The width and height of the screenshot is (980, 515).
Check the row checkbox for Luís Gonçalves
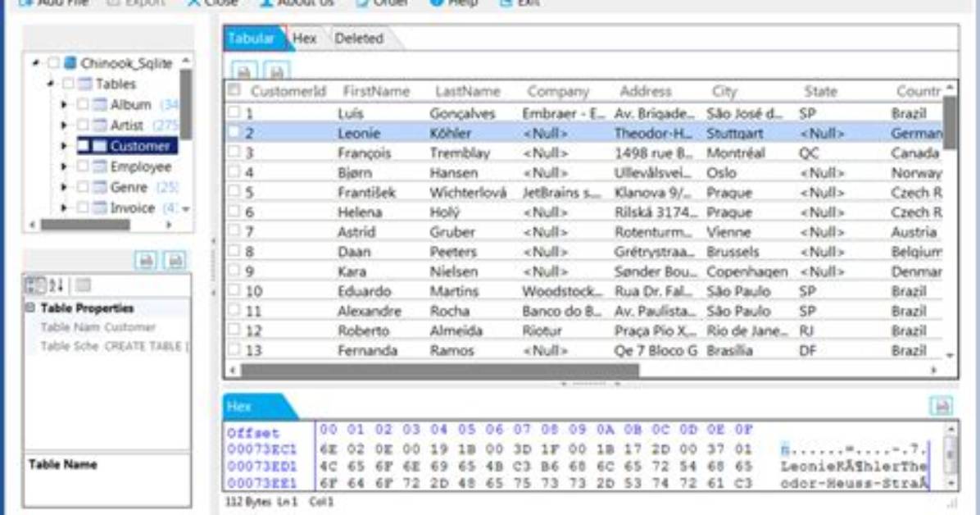click(x=234, y=112)
